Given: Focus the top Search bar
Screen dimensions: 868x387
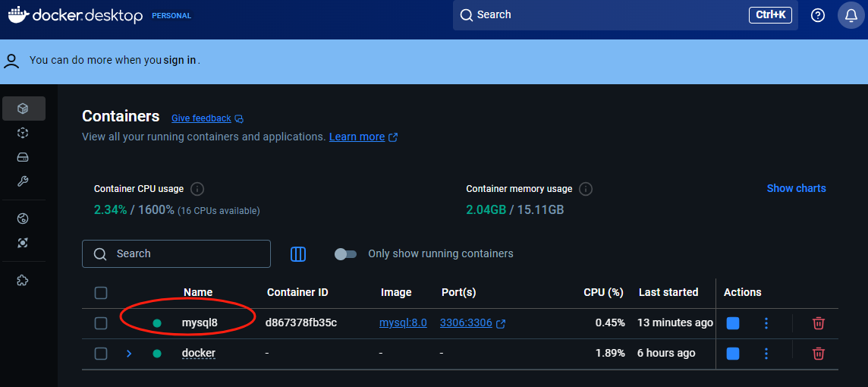Looking at the screenshot, I should coord(625,15).
